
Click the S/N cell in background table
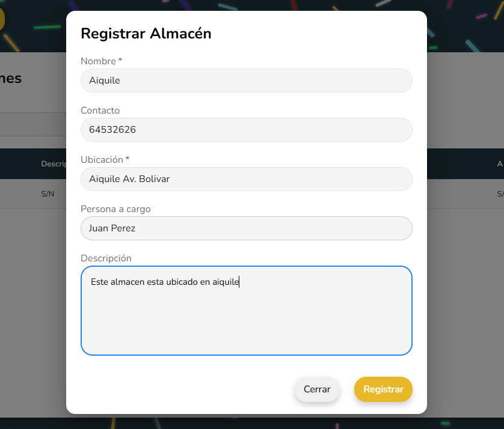click(x=48, y=194)
